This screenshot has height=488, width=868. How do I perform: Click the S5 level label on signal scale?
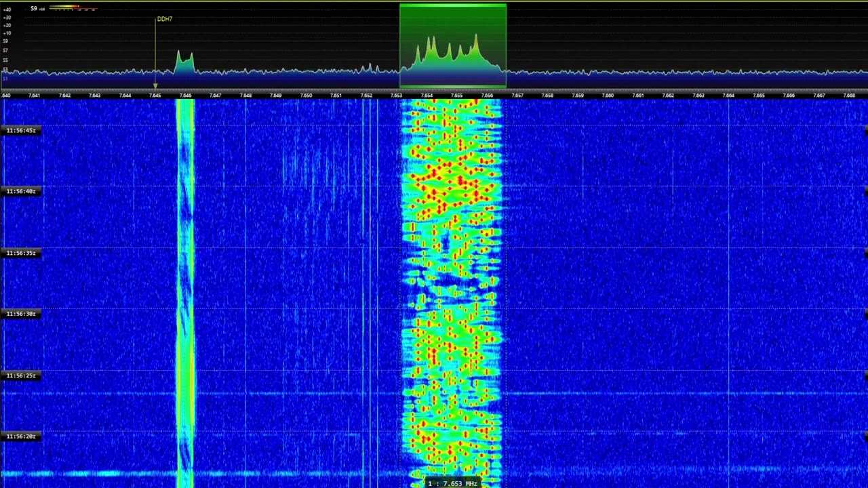[x=5, y=60]
